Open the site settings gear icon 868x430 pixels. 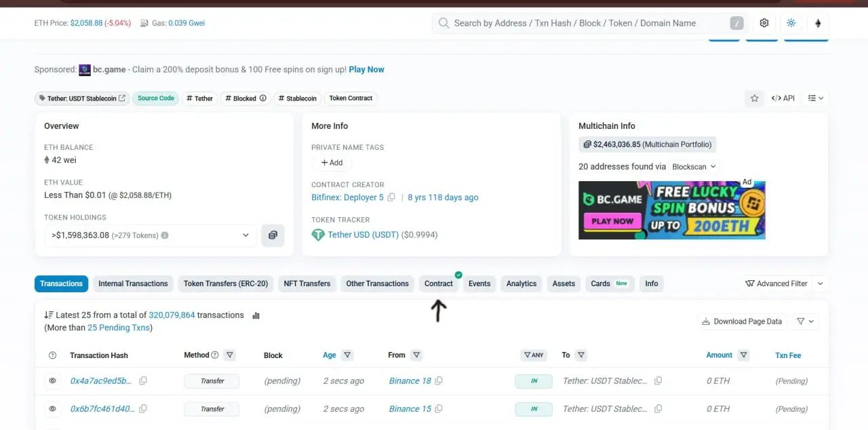[x=764, y=23]
